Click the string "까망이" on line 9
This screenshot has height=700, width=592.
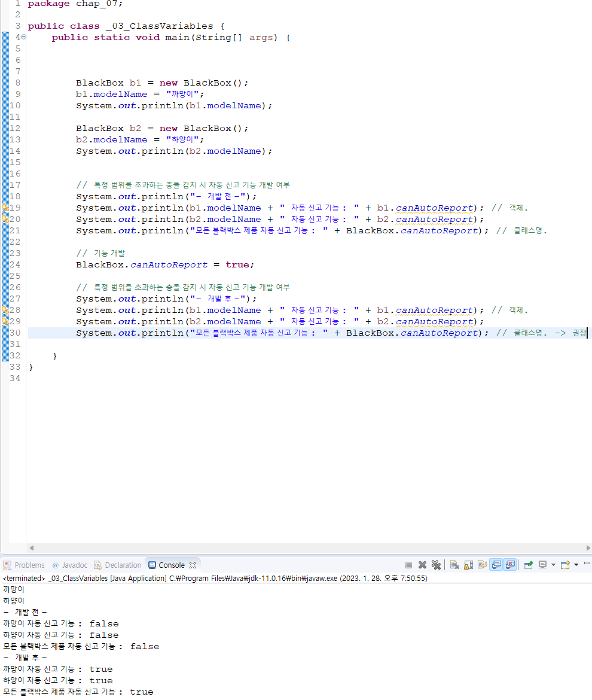(x=182, y=94)
